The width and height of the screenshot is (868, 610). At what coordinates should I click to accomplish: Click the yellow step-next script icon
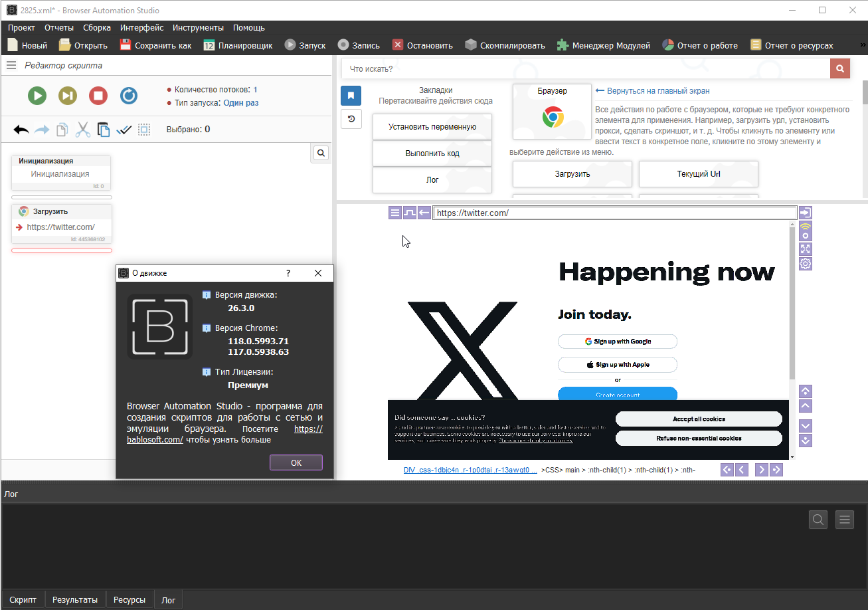(x=68, y=96)
